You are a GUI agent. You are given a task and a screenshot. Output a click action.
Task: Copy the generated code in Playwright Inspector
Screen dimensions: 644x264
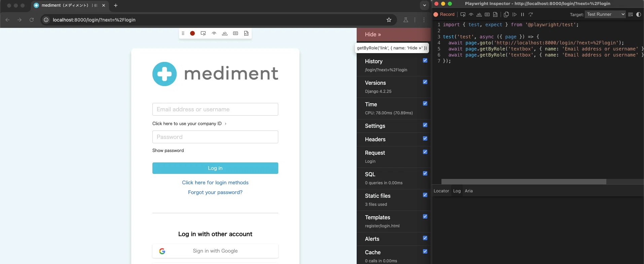coord(506,14)
